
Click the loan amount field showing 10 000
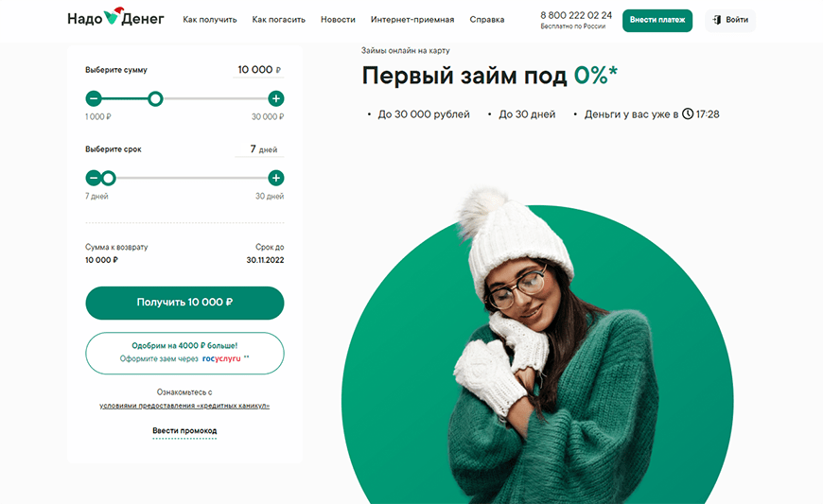(x=258, y=70)
